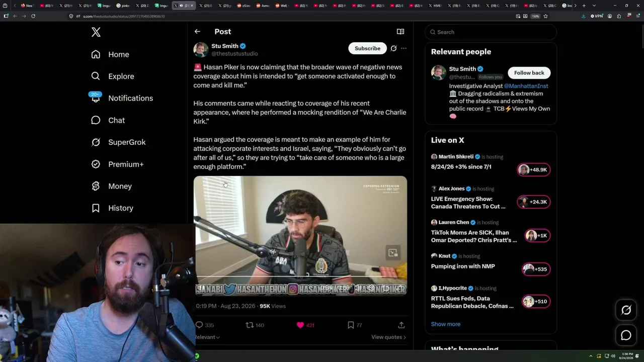Open Martin Shkreli's 8/24/26 +3% live
The width and height of the screenshot is (644, 362).
[461, 167]
